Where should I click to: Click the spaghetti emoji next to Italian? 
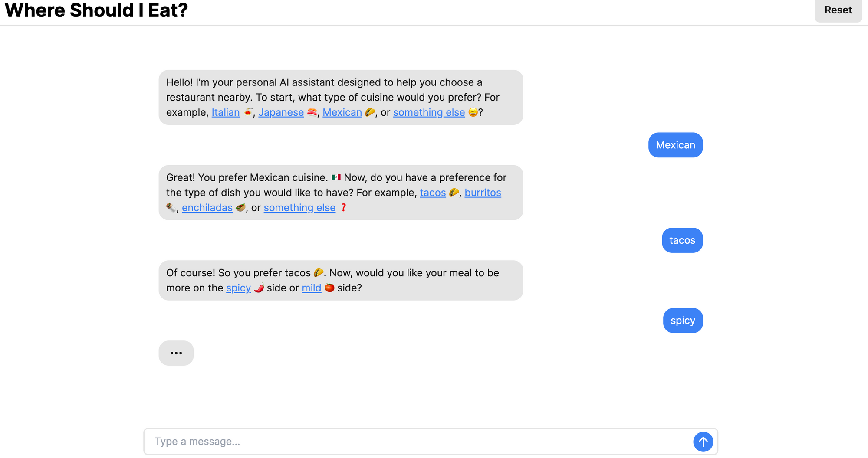[247, 112]
